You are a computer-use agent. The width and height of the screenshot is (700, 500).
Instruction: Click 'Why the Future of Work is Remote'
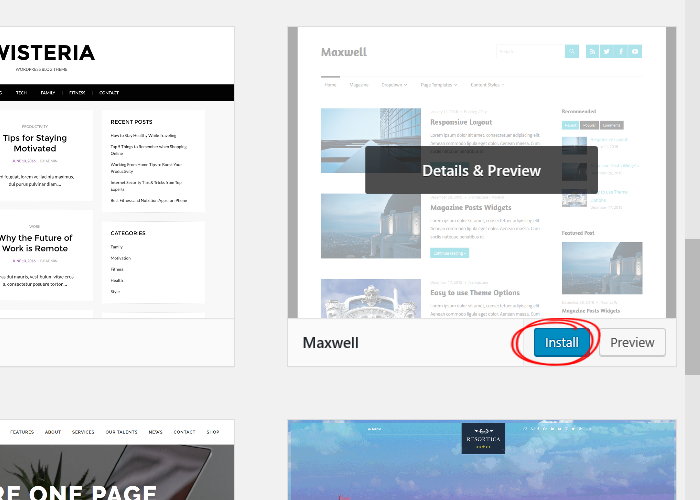coord(35,243)
